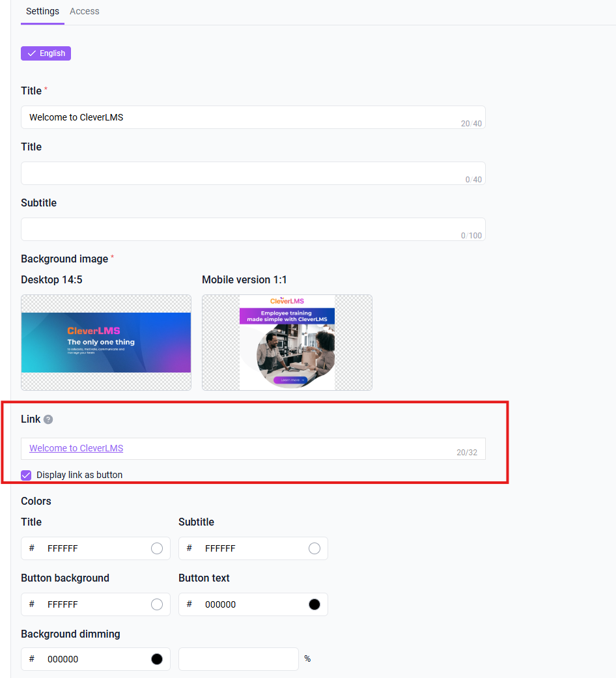
Task: Click the Title color hex code field
Action: (x=96, y=548)
